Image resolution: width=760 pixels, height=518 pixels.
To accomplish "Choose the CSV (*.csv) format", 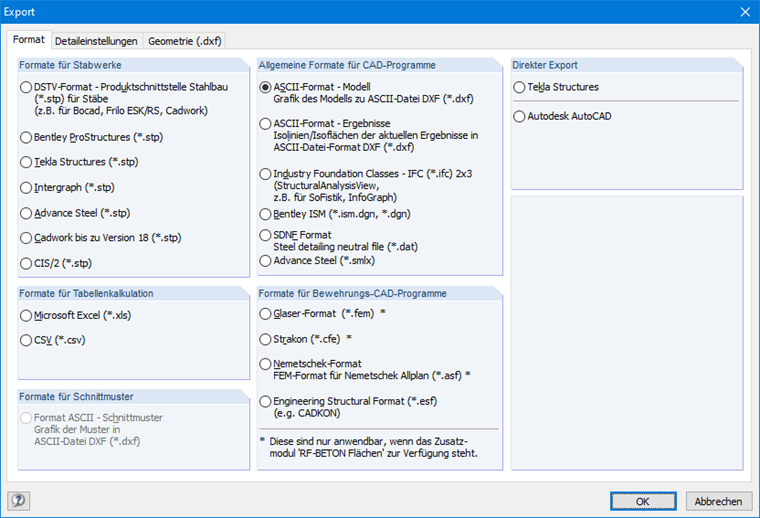I will pos(26,340).
